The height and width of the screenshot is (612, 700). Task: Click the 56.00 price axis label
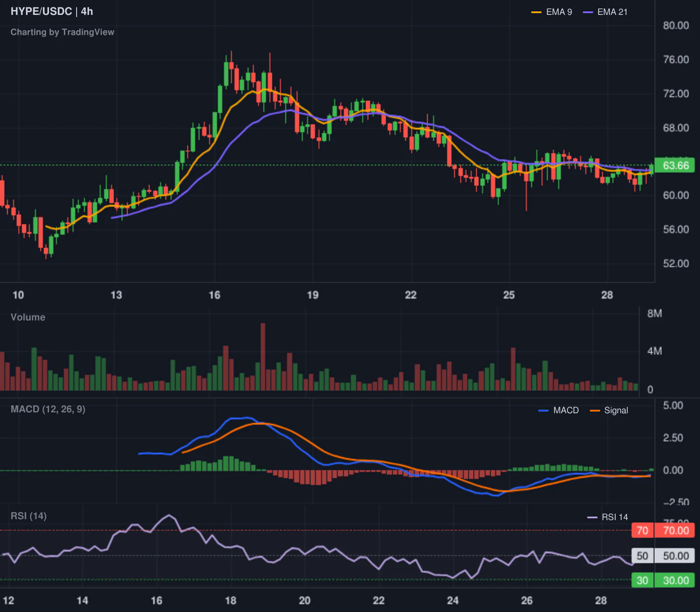[x=676, y=229]
